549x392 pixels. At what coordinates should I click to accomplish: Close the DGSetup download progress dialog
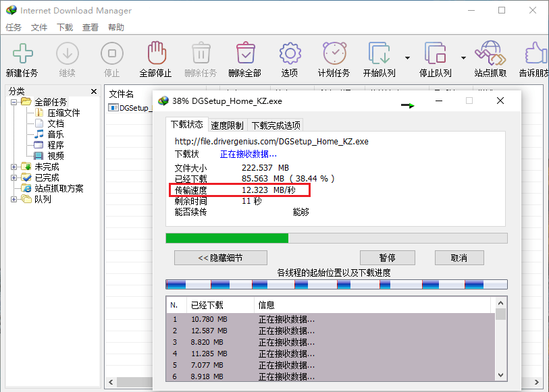click(x=500, y=101)
